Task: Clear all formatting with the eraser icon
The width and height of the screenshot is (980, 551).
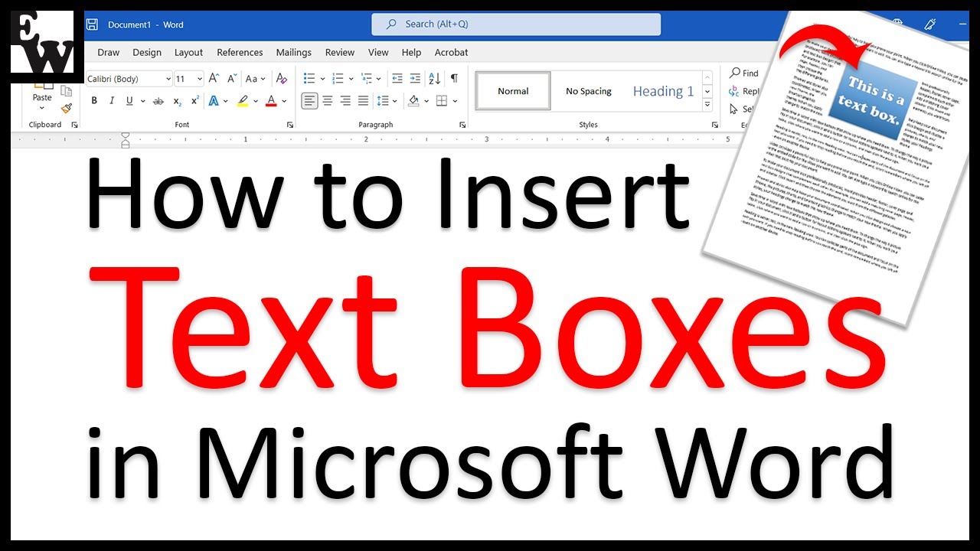Action: coord(282,78)
